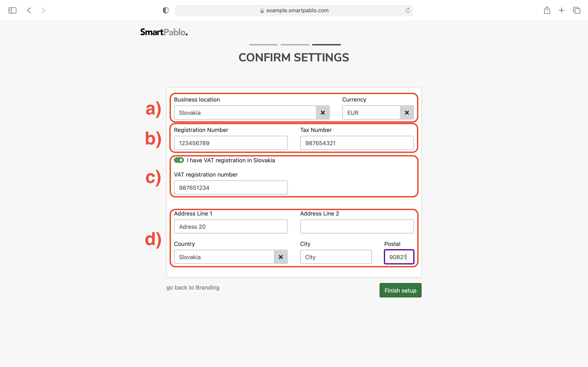The width and height of the screenshot is (588, 367).
Task: Click the browser tabs overview icon
Action: pos(577,11)
